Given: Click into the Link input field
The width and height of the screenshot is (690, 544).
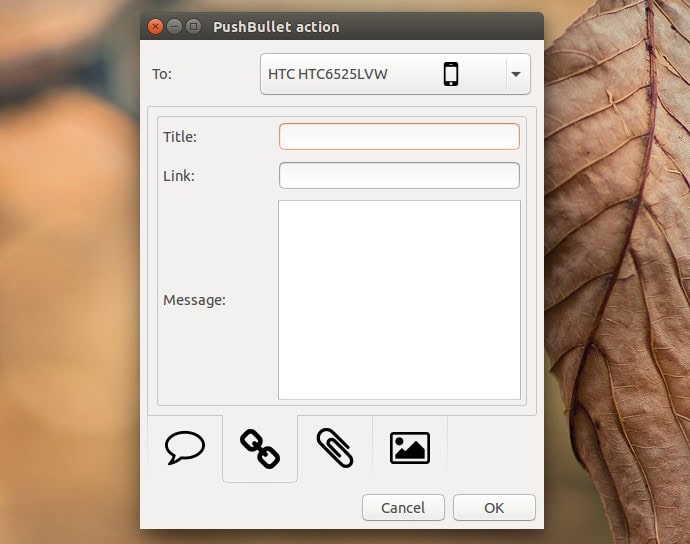Looking at the screenshot, I should 399,176.
